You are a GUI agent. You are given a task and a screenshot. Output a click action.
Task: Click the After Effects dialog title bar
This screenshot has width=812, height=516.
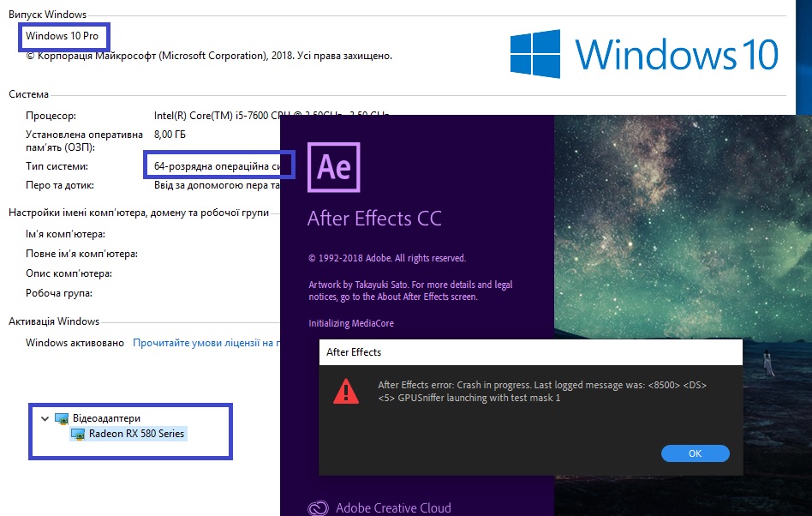(530, 352)
